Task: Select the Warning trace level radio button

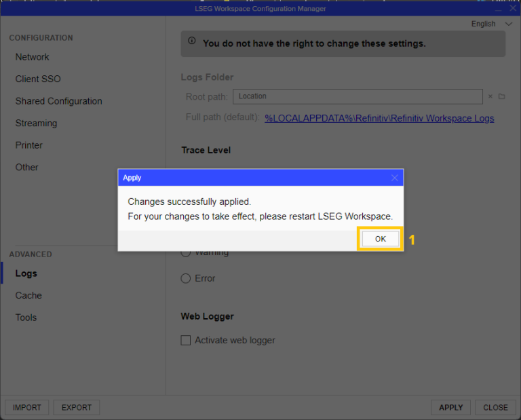Action: 186,253
